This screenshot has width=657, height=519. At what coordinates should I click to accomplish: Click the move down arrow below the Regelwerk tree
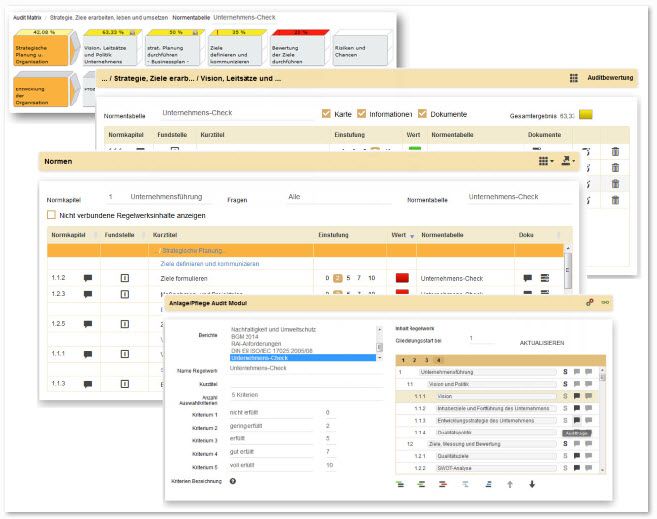pyautogui.click(x=532, y=484)
